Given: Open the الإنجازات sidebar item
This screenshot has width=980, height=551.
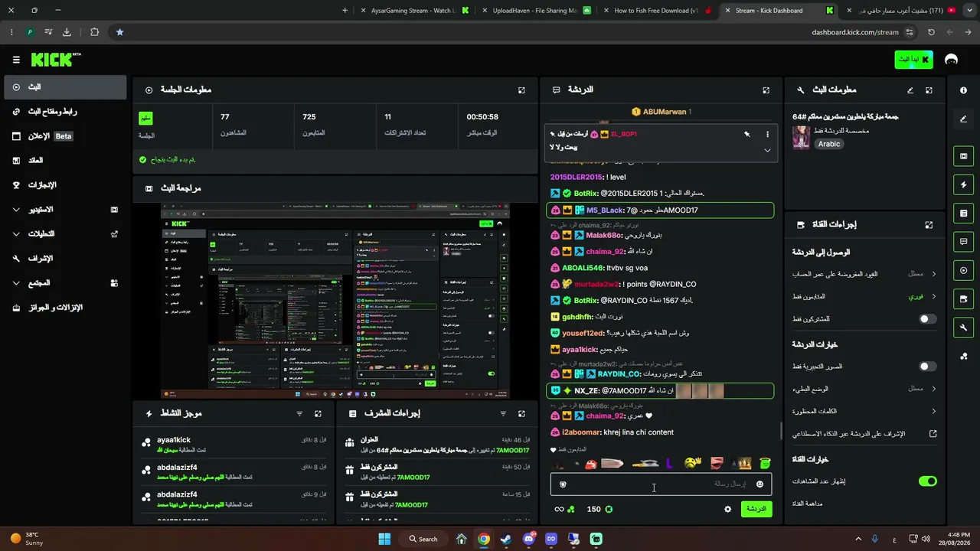Looking at the screenshot, I should [65, 185].
